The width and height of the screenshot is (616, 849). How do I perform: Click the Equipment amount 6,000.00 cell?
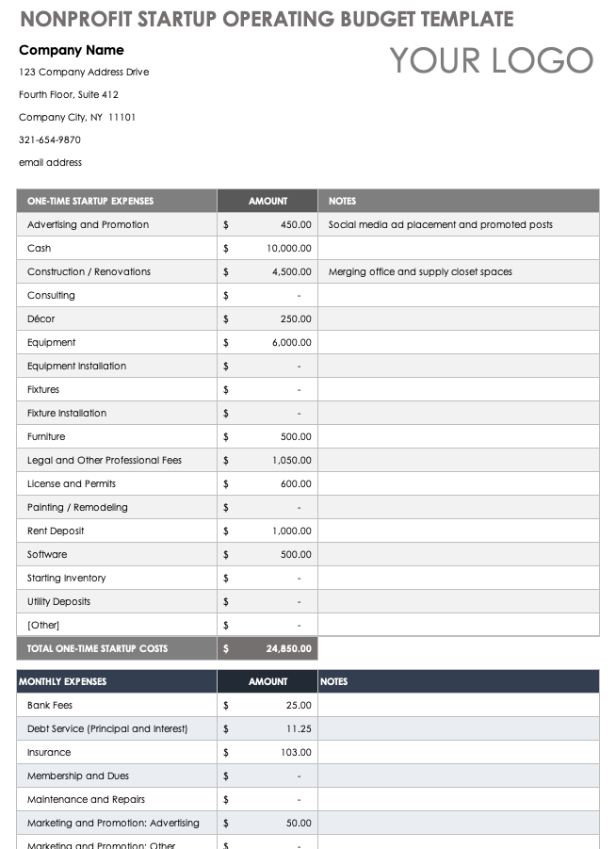tap(267, 342)
